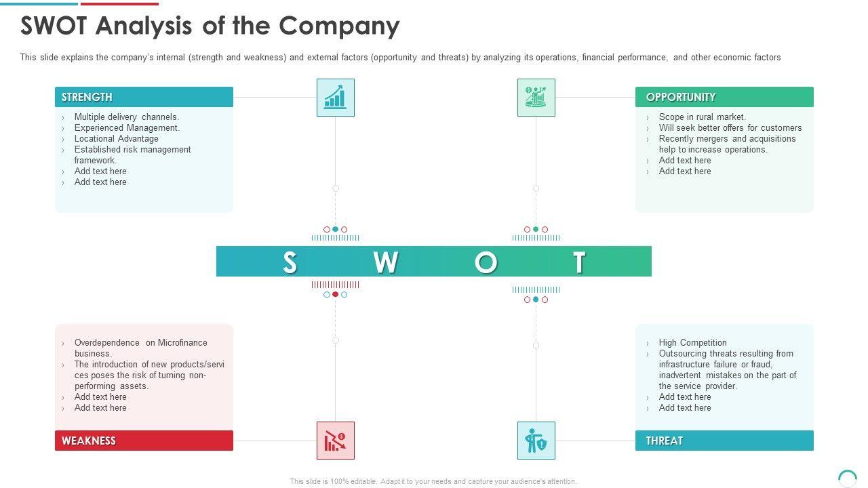Viewport: 868px width, 488px height.
Task: Click the filled red dot below letter W
Action: pyautogui.click(x=336, y=295)
